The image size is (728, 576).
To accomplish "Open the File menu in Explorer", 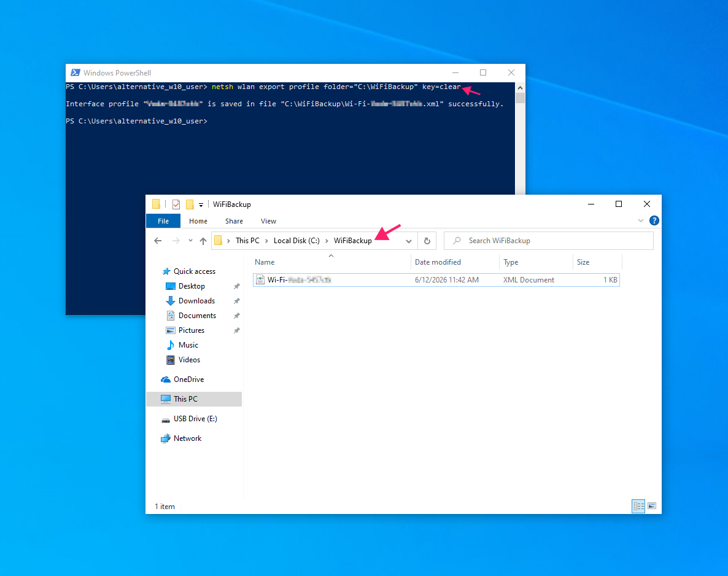I will click(163, 221).
